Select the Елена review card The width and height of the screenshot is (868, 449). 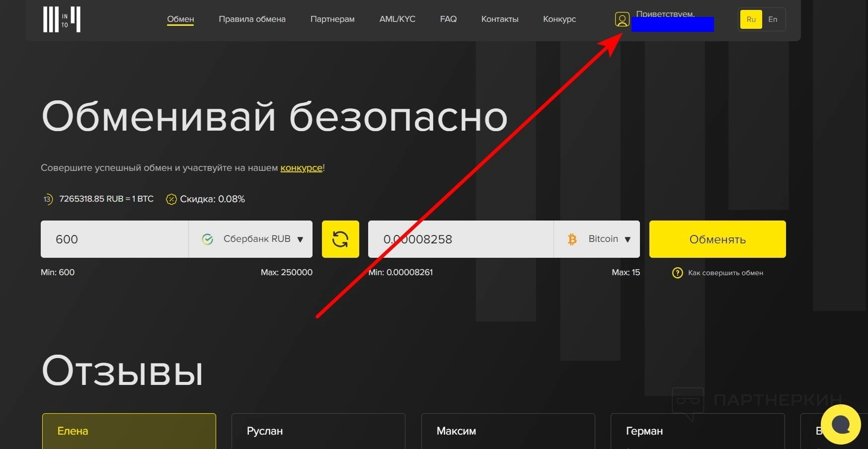pos(129,431)
